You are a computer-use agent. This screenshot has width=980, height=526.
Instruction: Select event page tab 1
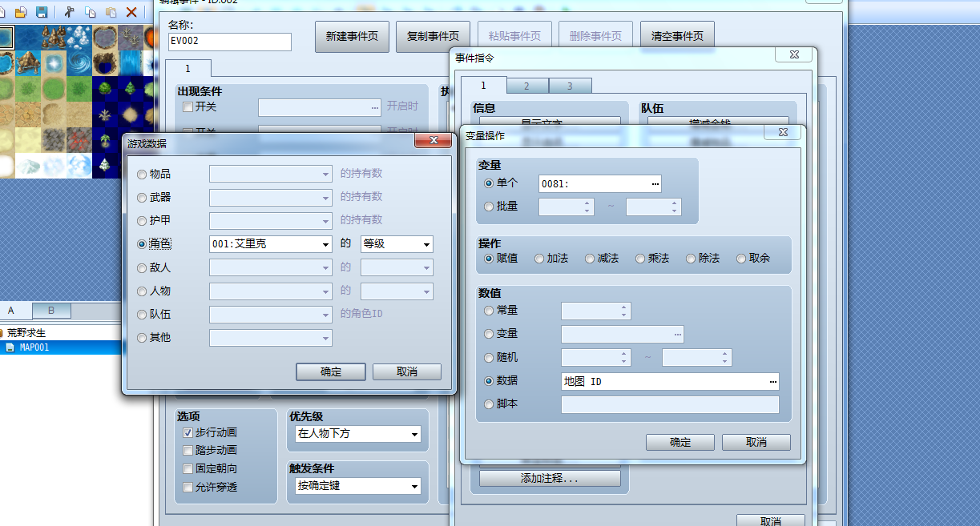[x=188, y=69]
